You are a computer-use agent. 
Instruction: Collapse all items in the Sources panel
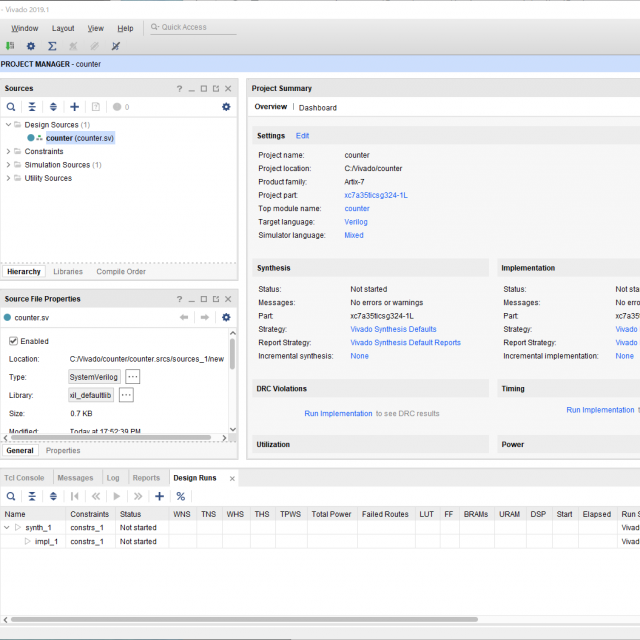32,107
